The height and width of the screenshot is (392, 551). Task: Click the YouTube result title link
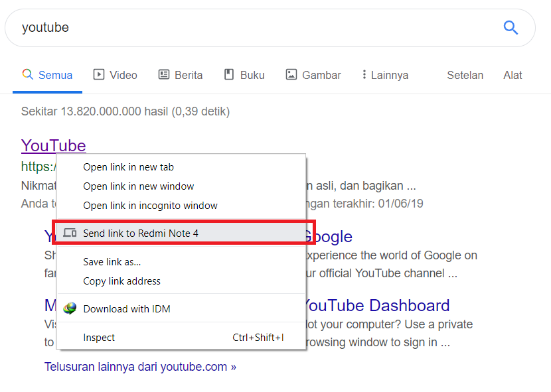53,146
